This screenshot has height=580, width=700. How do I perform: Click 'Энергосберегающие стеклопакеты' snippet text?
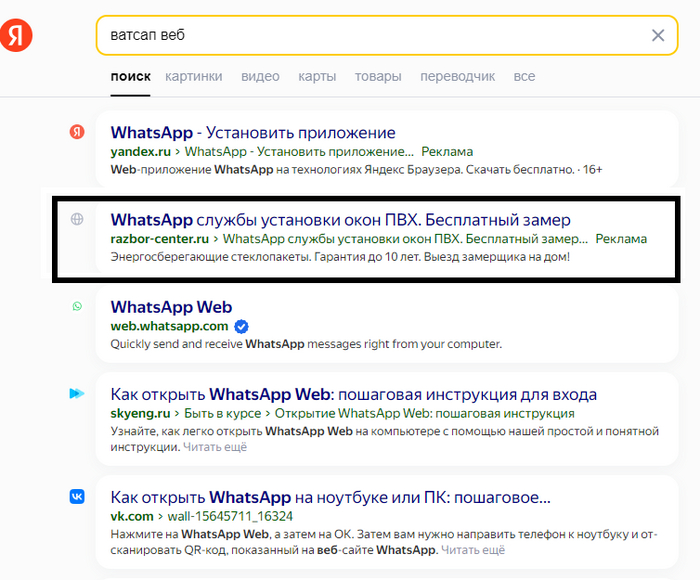point(340,257)
